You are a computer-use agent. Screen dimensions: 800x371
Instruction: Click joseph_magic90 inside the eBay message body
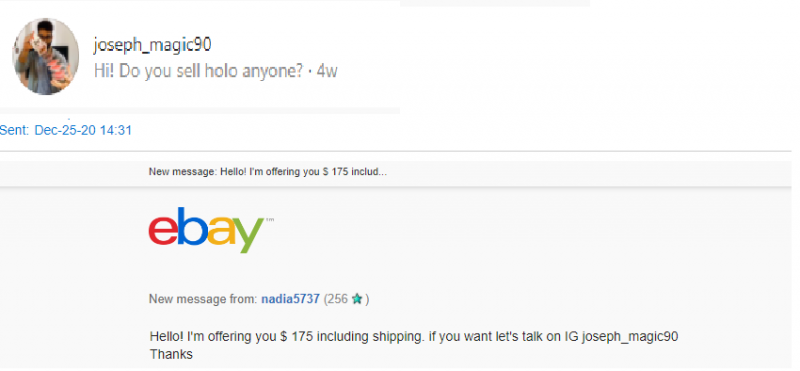click(x=630, y=337)
